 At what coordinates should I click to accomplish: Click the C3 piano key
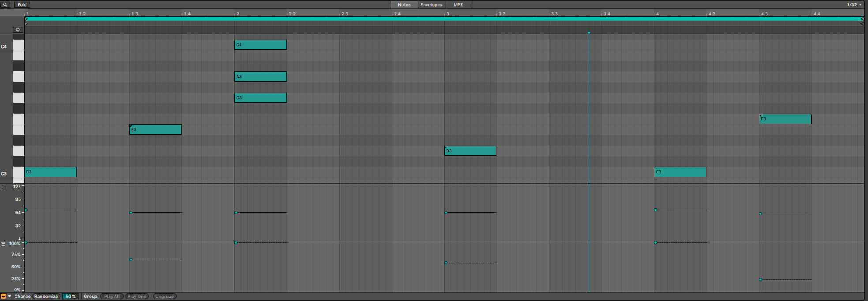[x=19, y=172]
